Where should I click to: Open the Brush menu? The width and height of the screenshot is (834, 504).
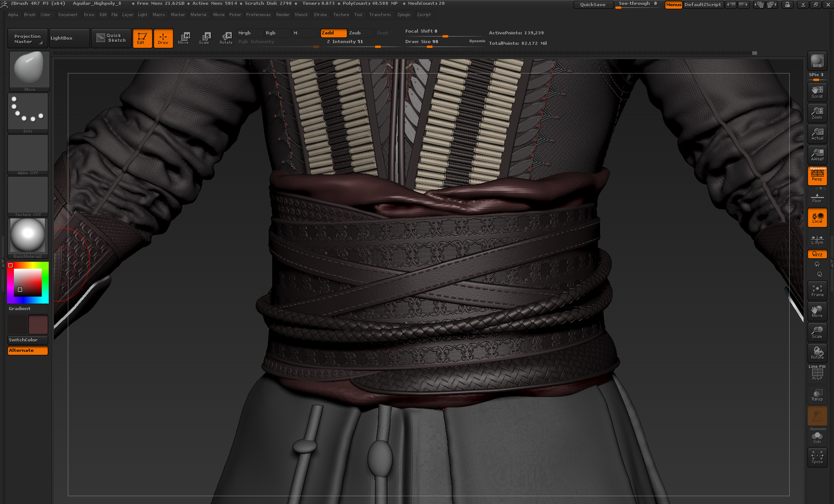(x=30, y=15)
